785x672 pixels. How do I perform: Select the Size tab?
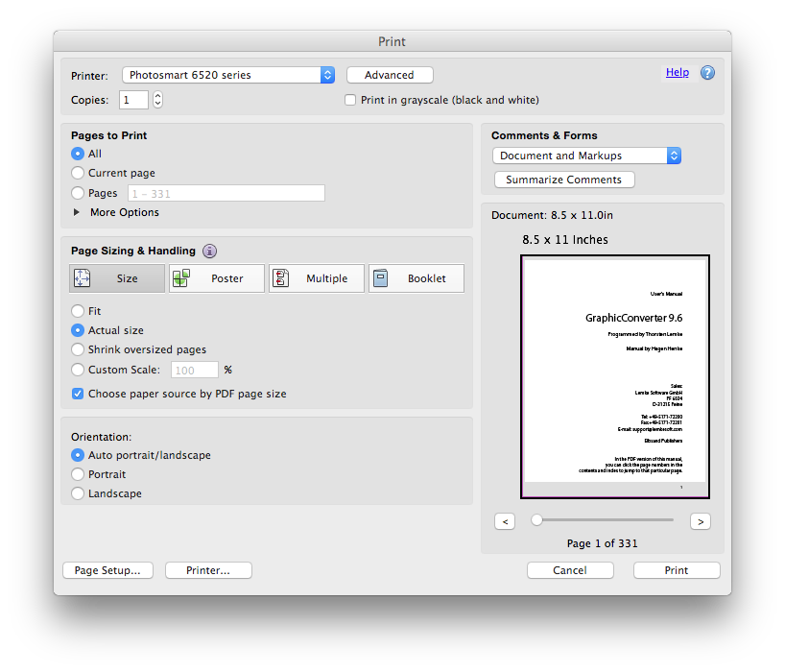pos(117,278)
